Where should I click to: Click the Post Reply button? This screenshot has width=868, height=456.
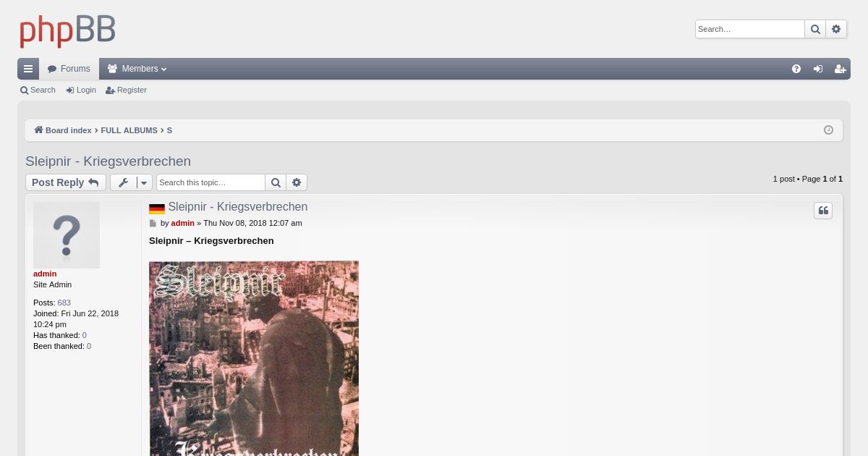tap(66, 182)
